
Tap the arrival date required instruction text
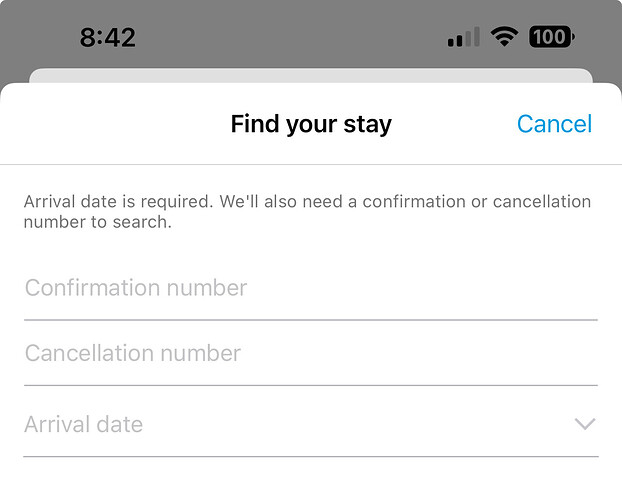coord(307,212)
